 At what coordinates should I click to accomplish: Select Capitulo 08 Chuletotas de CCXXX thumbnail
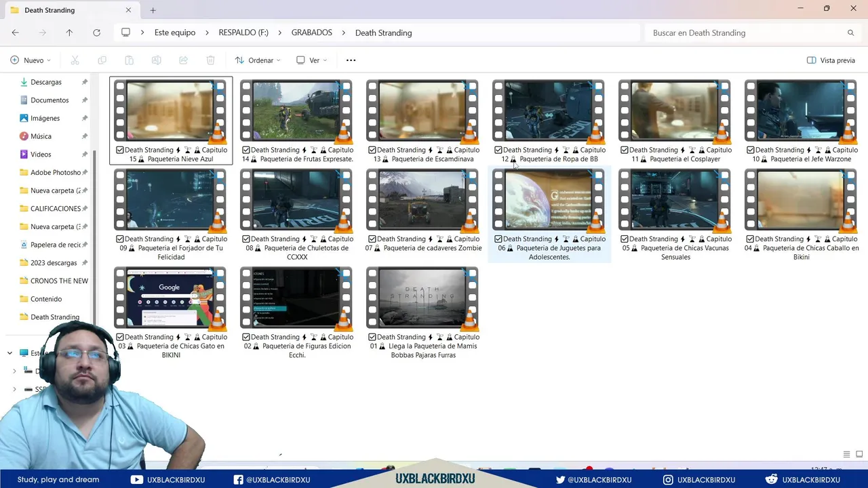296,201
